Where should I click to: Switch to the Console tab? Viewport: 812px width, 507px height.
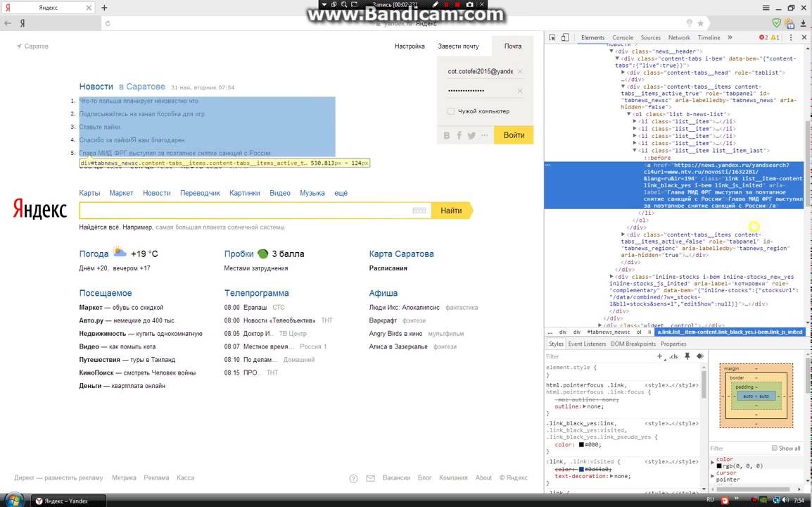coord(622,37)
